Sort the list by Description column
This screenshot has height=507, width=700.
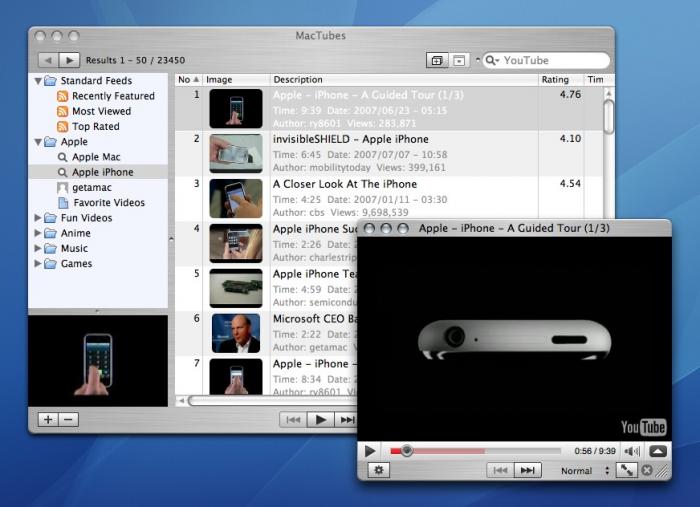click(404, 79)
